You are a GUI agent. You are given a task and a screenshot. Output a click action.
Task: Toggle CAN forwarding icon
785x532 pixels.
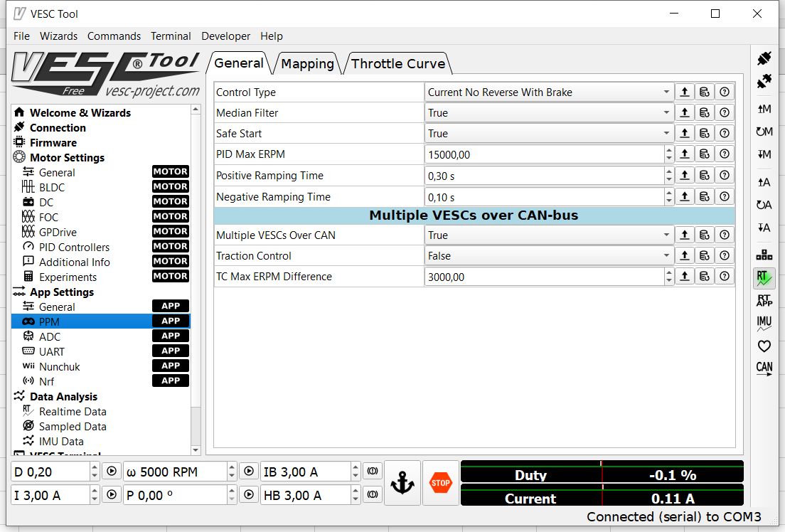click(x=764, y=368)
